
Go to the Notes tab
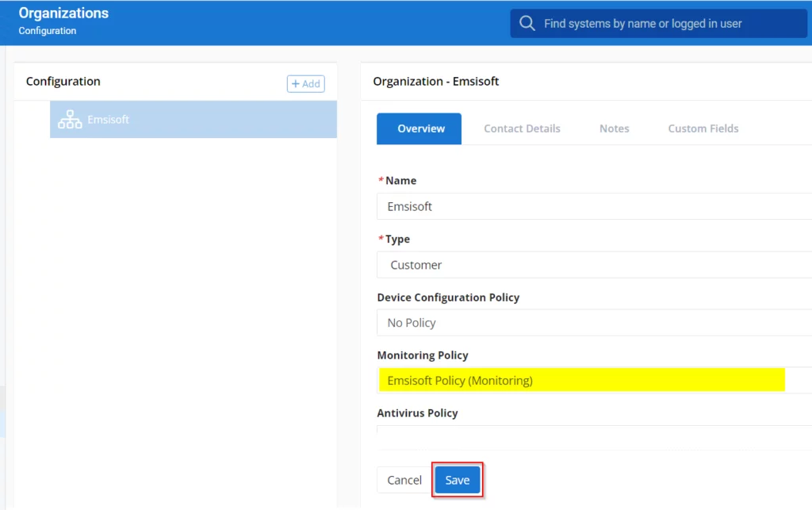[x=614, y=128]
